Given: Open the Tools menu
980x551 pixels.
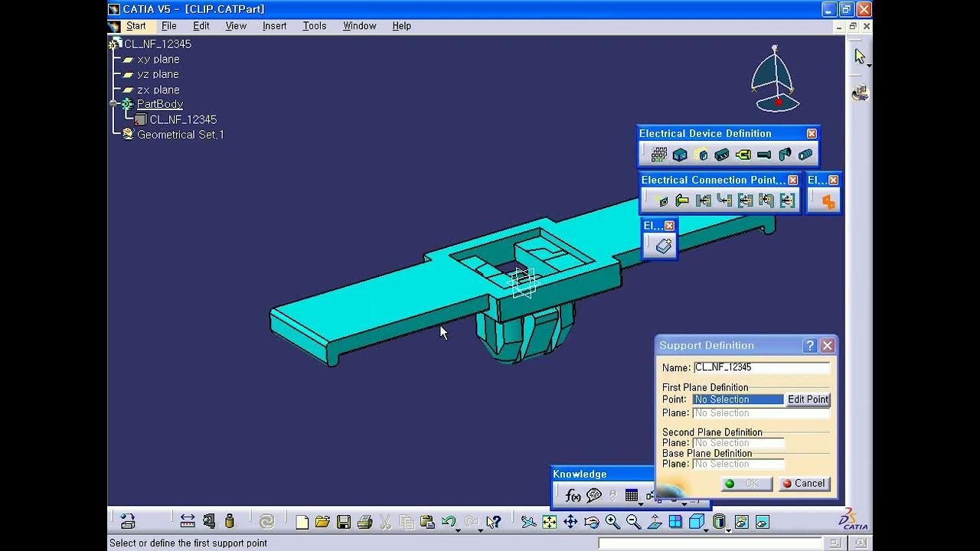Looking at the screenshot, I should pyautogui.click(x=314, y=25).
